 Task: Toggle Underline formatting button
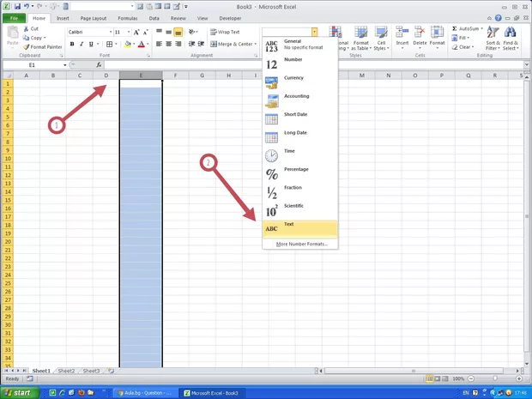pos(91,44)
